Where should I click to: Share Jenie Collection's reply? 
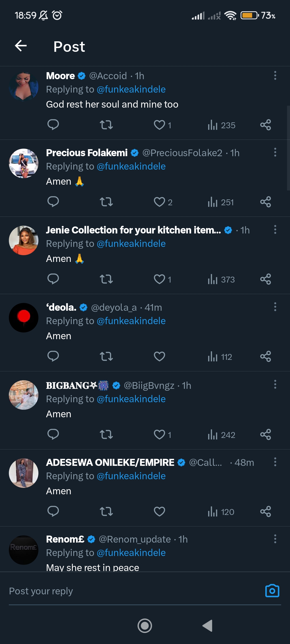(266, 279)
